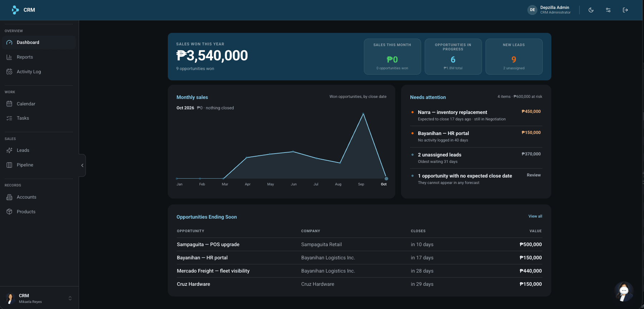Click the DE user avatar
This screenshot has height=309, width=644.
532,10
